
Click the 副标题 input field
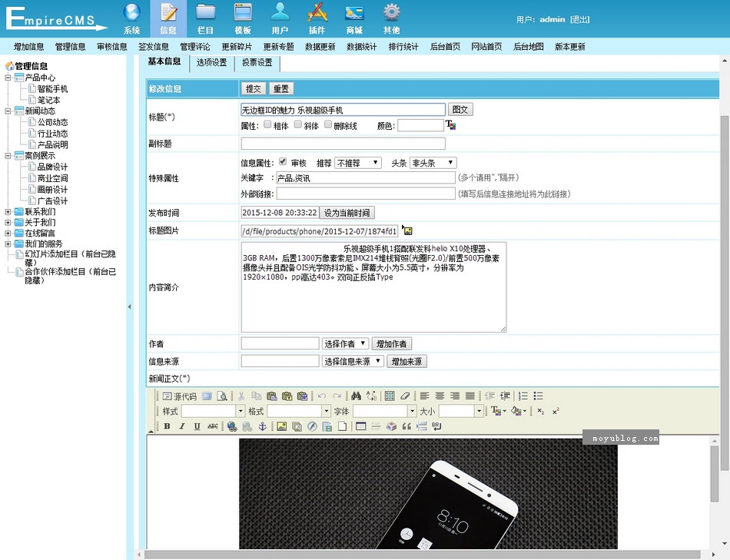pos(343,144)
